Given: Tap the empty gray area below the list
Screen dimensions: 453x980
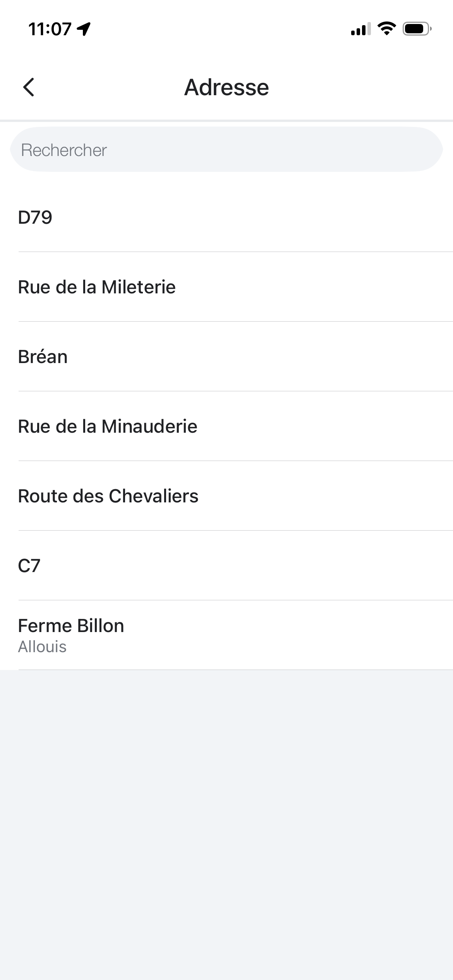Looking at the screenshot, I should [x=226, y=813].
